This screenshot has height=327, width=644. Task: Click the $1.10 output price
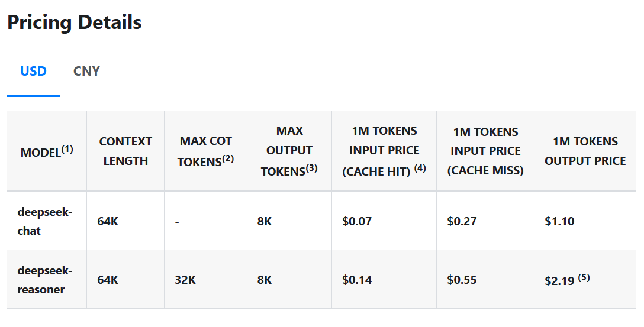coord(559,221)
